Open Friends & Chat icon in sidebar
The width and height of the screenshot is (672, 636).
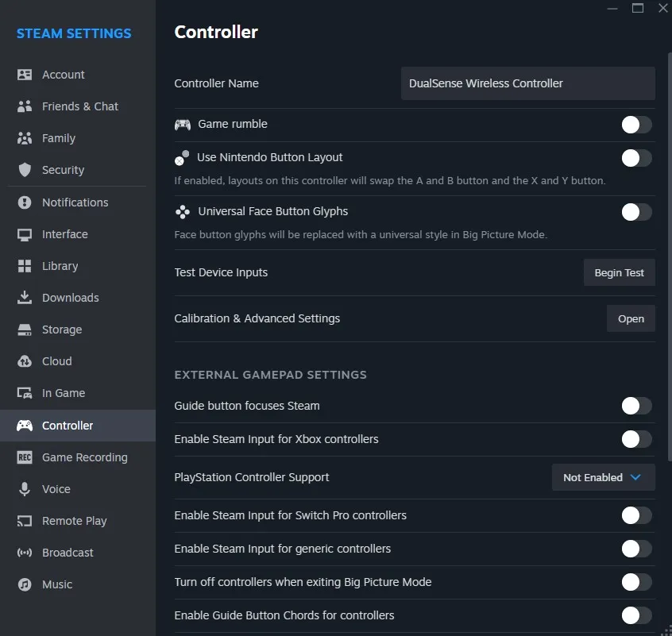coord(25,106)
